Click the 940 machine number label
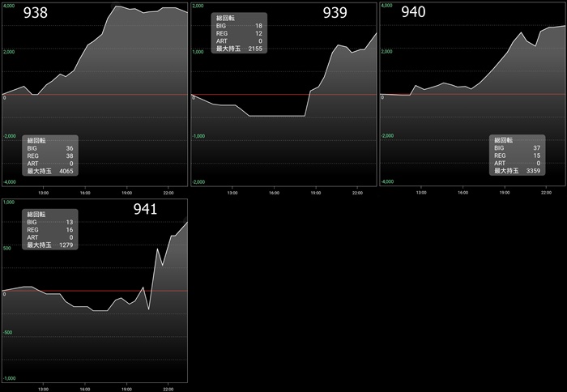The image size is (567, 392). tap(413, 12)
